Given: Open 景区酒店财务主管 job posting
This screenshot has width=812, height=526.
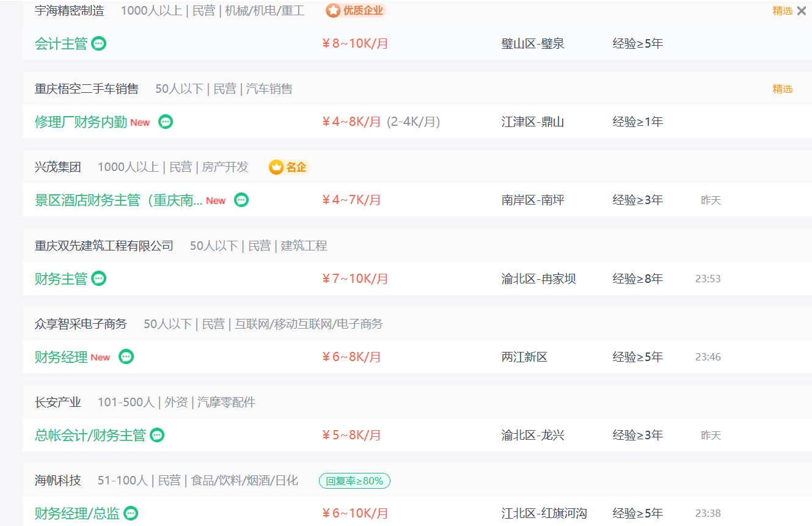Looking at the screenshot, I should pyautogui.click(x=119, y=200).
